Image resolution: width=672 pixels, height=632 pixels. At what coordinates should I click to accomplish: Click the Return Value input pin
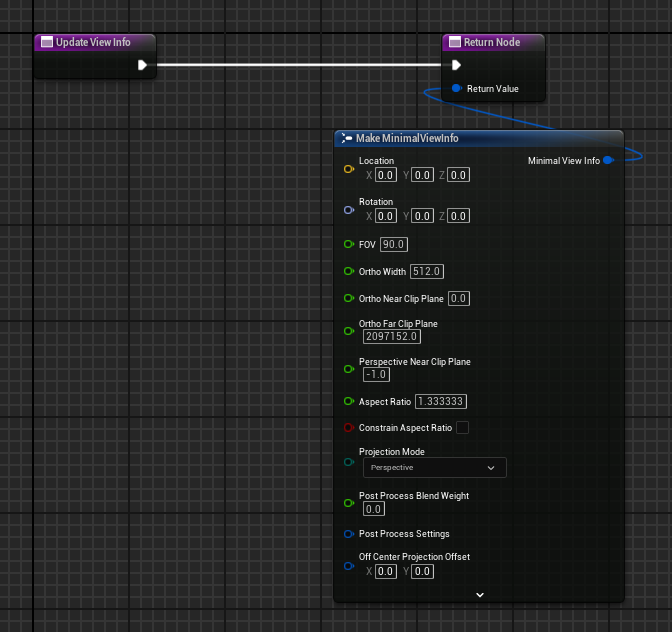[456, 89]
